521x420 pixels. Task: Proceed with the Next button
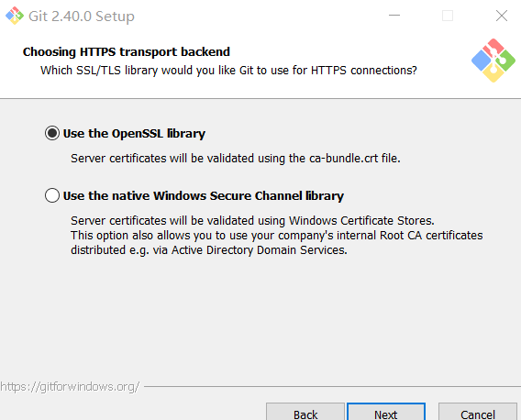386,412
